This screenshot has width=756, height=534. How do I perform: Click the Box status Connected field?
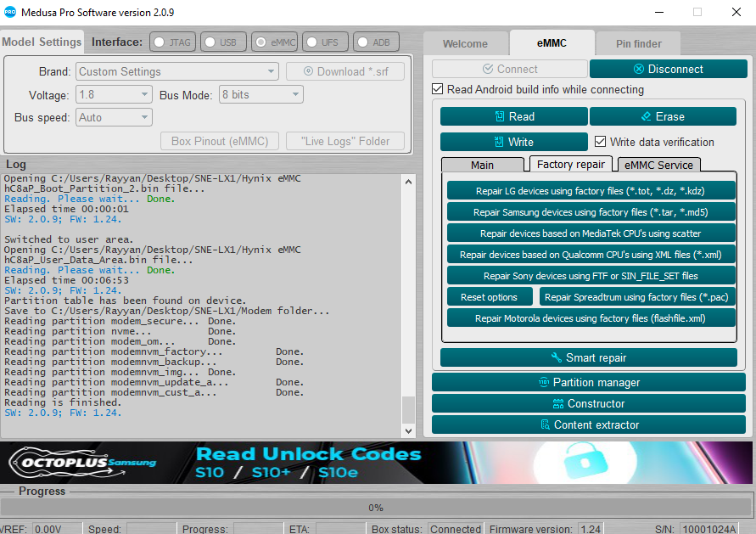point(455,529)
